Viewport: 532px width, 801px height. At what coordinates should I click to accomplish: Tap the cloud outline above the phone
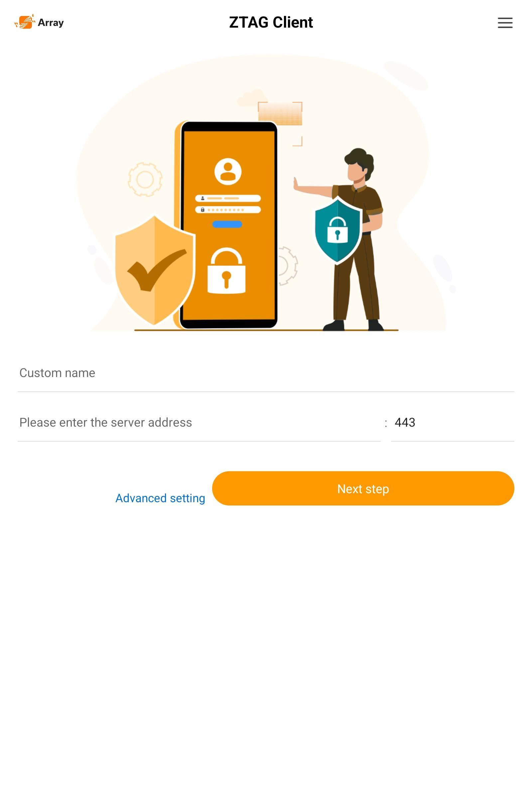coord(250,97)
